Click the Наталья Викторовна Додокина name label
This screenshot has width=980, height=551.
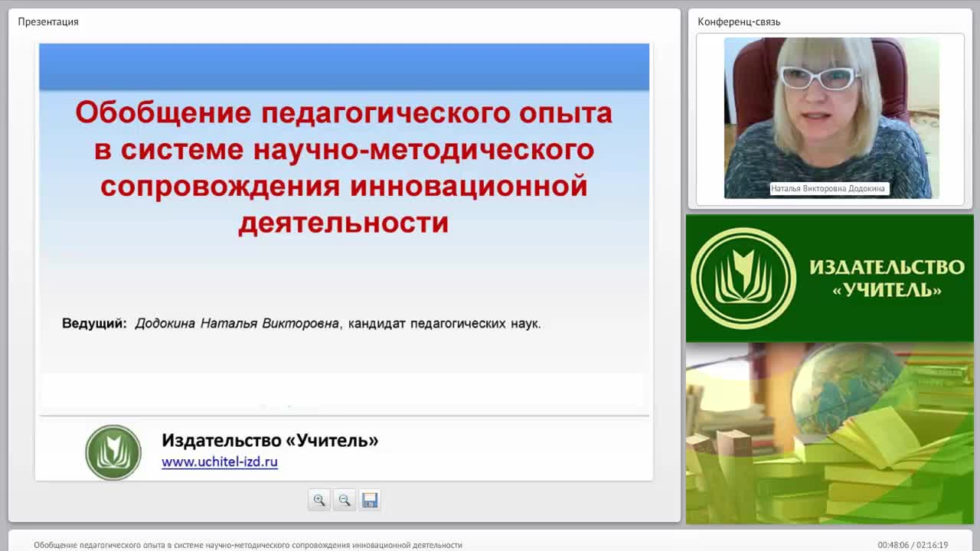point(828,188)
